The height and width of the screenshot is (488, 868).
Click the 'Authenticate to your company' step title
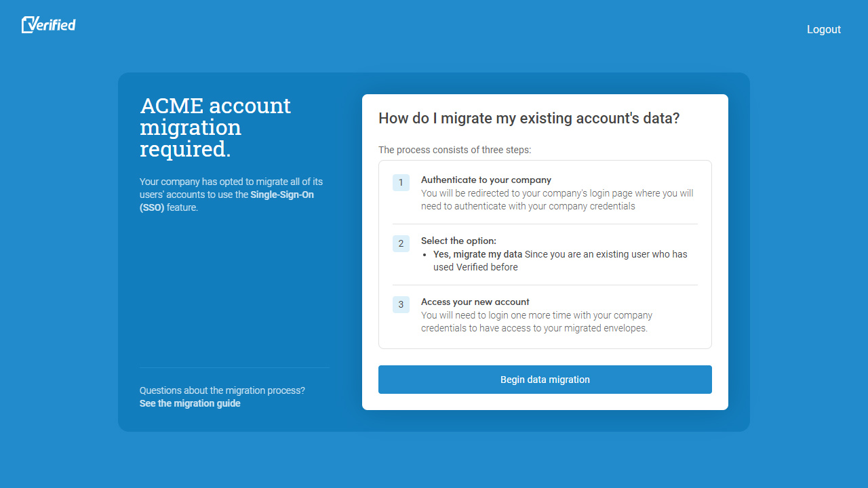[x=486, y=180]
